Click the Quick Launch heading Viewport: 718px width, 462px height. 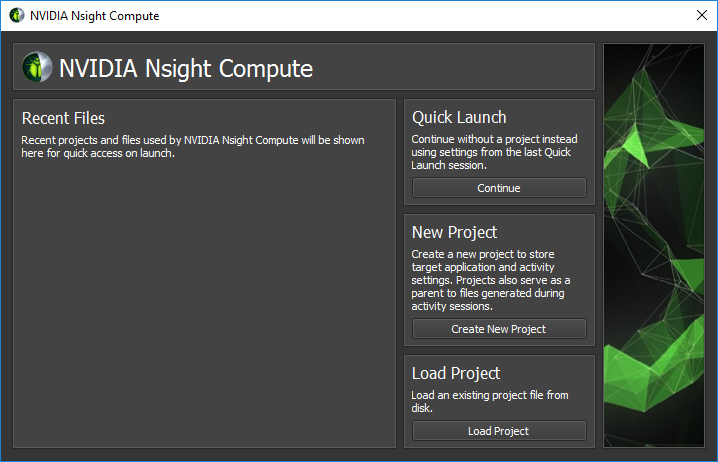[459, 118]
